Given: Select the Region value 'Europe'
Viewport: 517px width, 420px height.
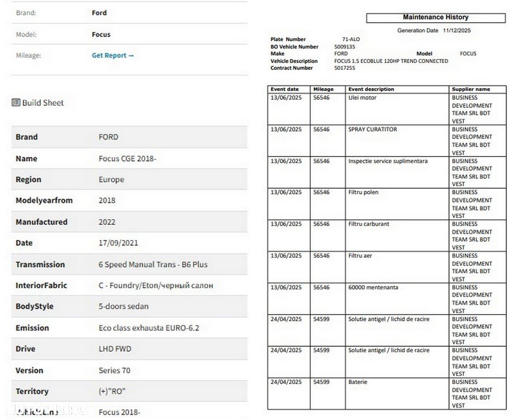Looking at the screenshot, I should click(x=112, y=180).
